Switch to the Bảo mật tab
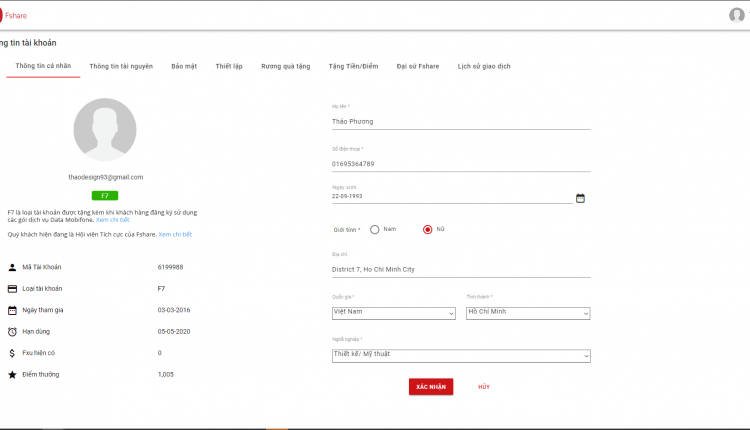This screenshot has height=430, width=750. [184, 66]
